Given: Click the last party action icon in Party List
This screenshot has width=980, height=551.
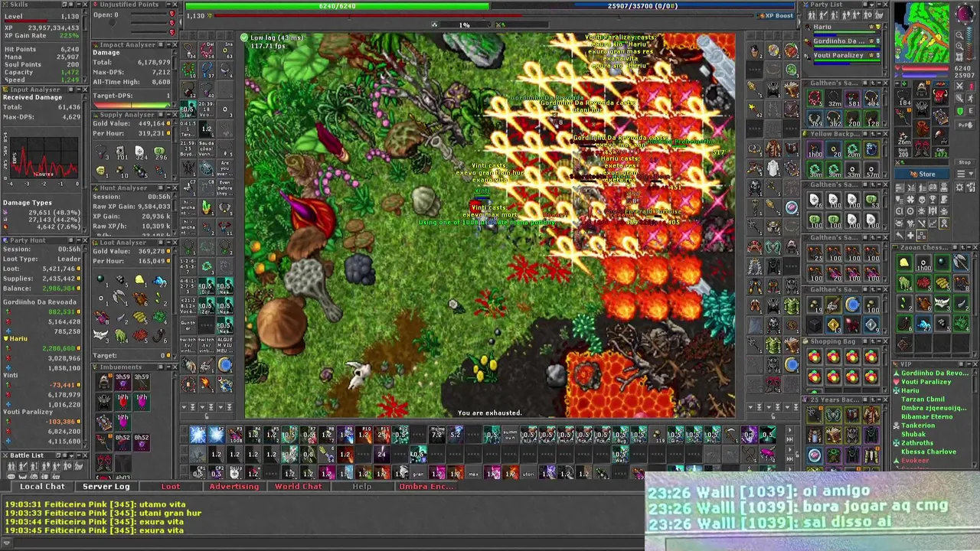Looking at the screenshot, I should click(x=879, y=15).
